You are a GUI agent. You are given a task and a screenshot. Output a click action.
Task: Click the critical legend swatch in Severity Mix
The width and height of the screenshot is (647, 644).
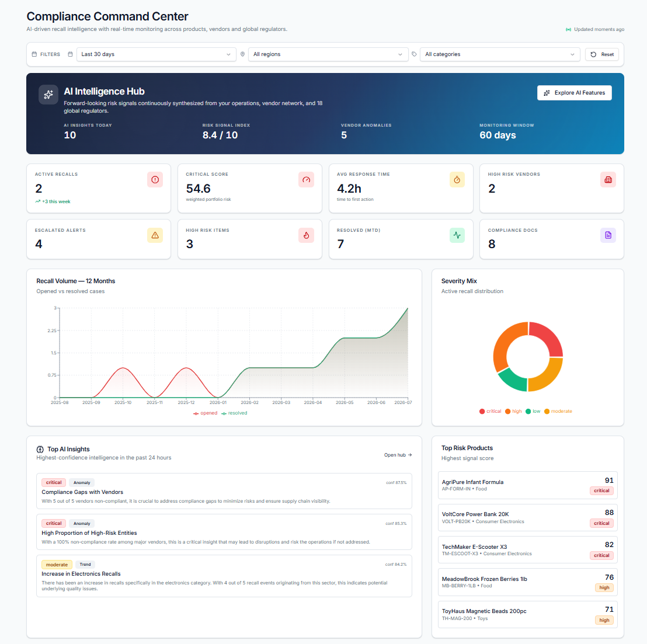(x=482, y=411)
